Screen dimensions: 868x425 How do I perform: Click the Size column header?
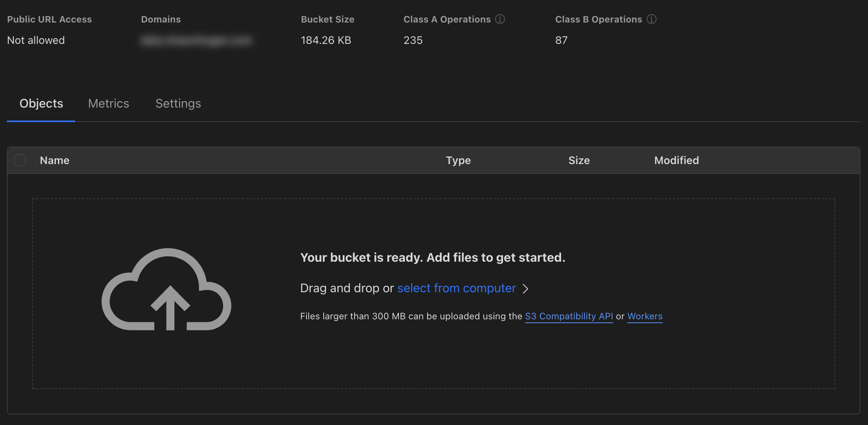point(579,160)
